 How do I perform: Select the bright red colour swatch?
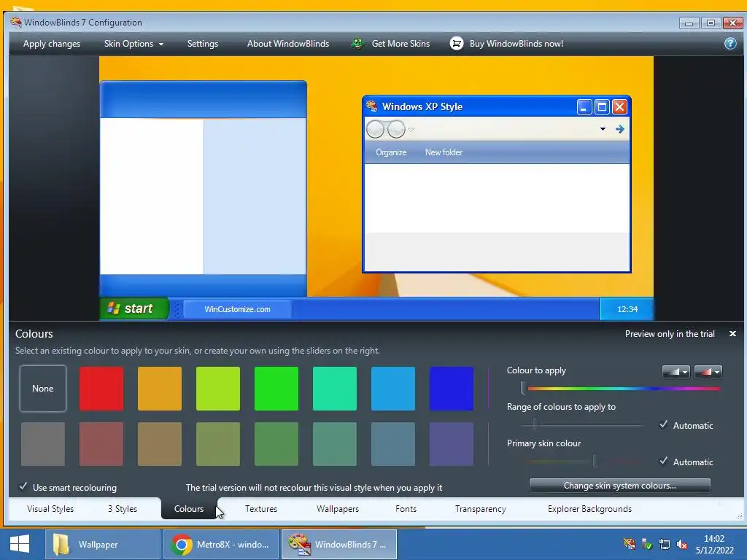click(x=101, y=389)
